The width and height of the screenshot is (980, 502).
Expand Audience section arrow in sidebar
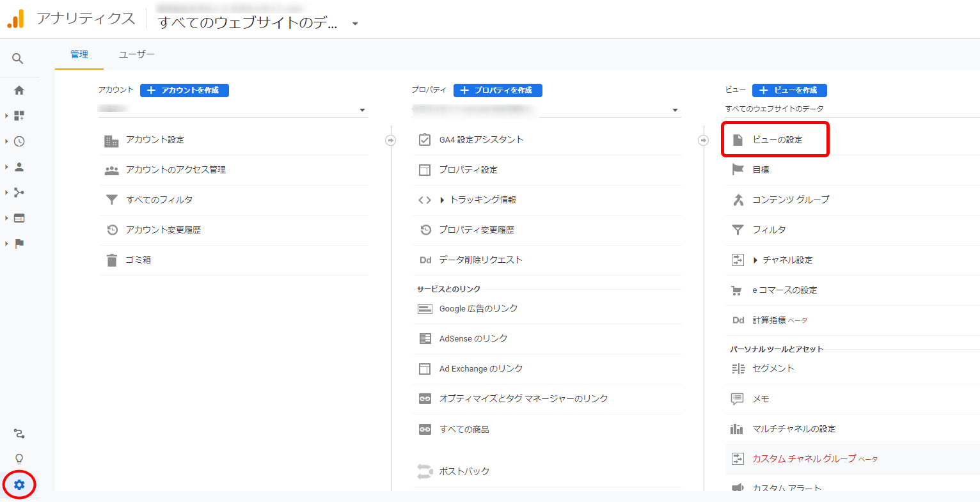coord(6,167)
